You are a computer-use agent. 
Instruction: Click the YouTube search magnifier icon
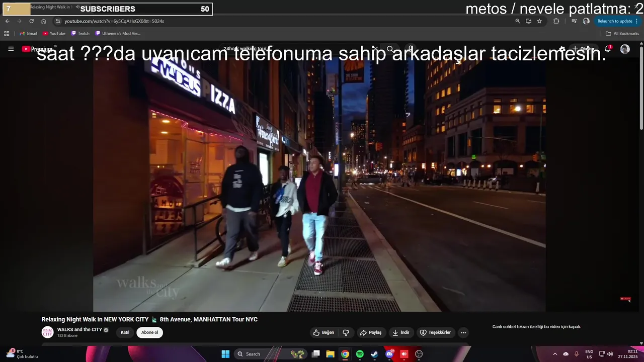click(390, 49)
